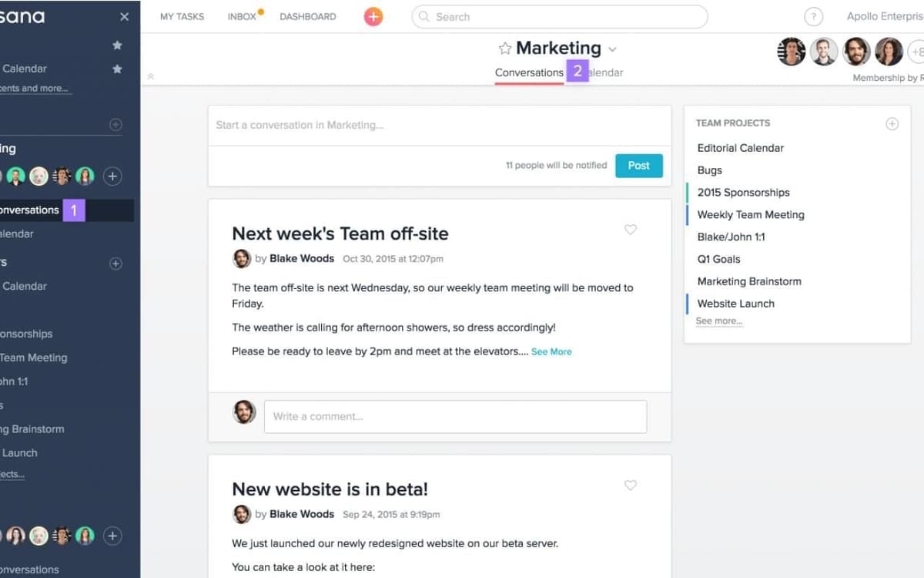
Task: Click into the top Search box
Action: pos(560,17)
